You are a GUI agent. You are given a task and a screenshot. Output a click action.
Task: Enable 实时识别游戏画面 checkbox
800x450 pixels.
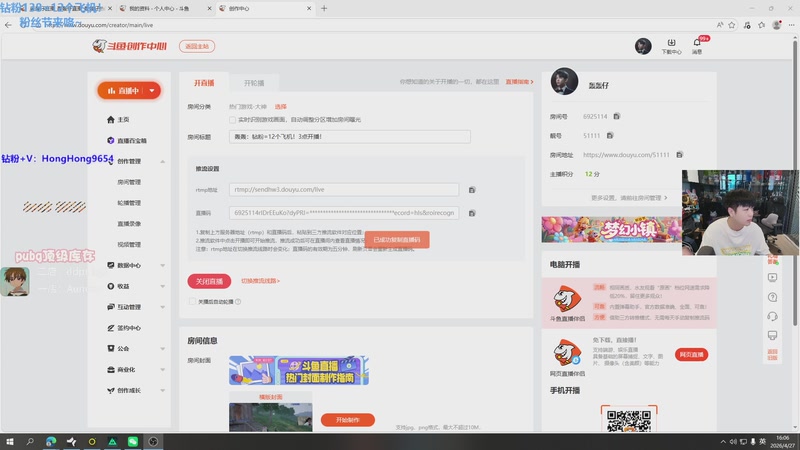click(x=233, y=119)
